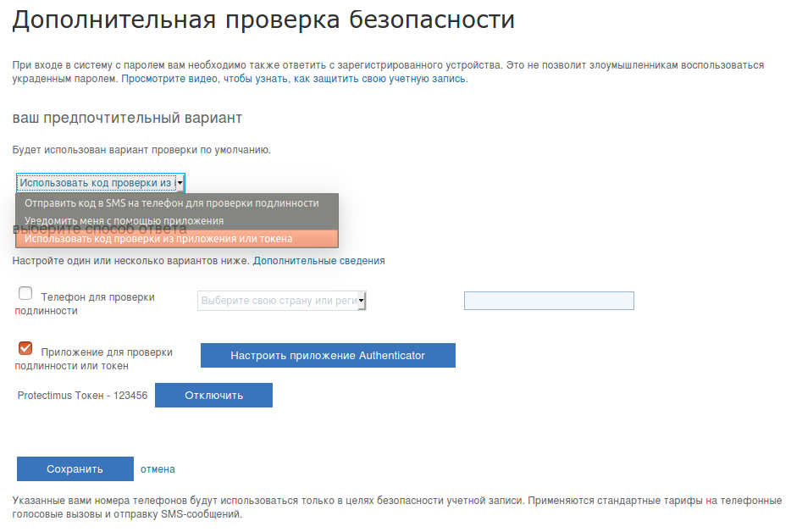This screenshot has width=791, height=532.
Task: Click 'Отключить' for Protectimus Token
Action: (214, 396)
